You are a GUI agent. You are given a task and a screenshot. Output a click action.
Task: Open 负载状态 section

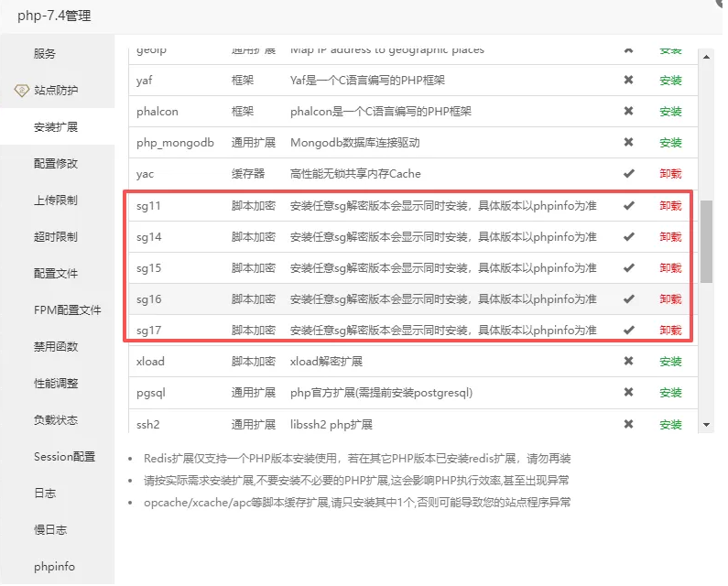(56, 420)
